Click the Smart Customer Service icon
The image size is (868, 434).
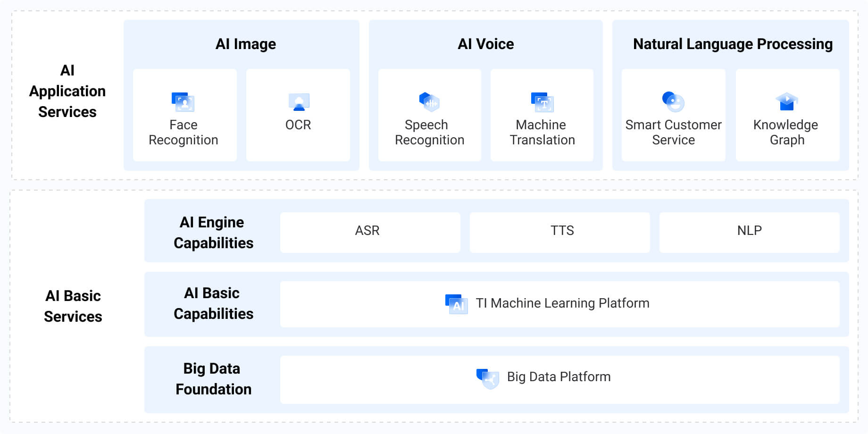pos(673,102)
